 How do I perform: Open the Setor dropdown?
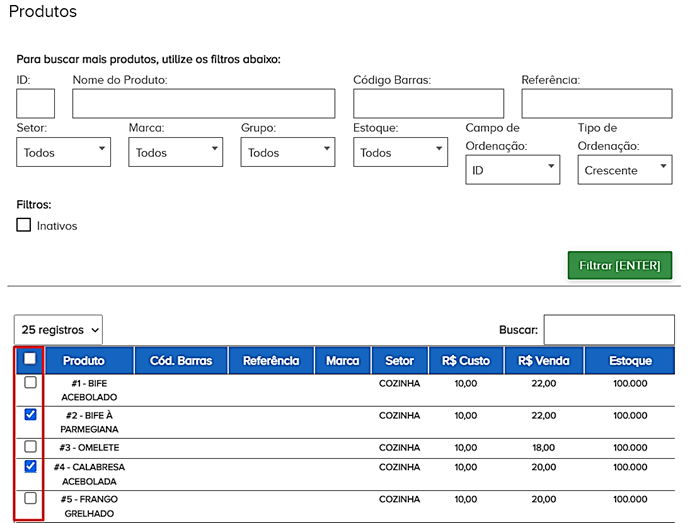tap(64, 152)
